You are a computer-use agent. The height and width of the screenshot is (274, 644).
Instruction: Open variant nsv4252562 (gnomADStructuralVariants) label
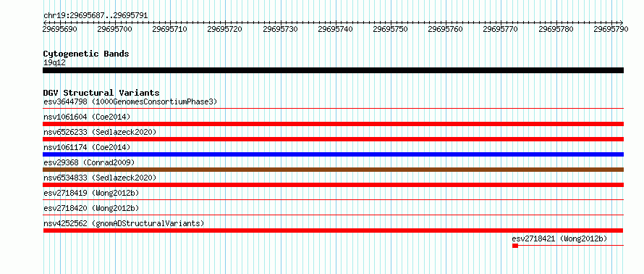click(124, 223)
